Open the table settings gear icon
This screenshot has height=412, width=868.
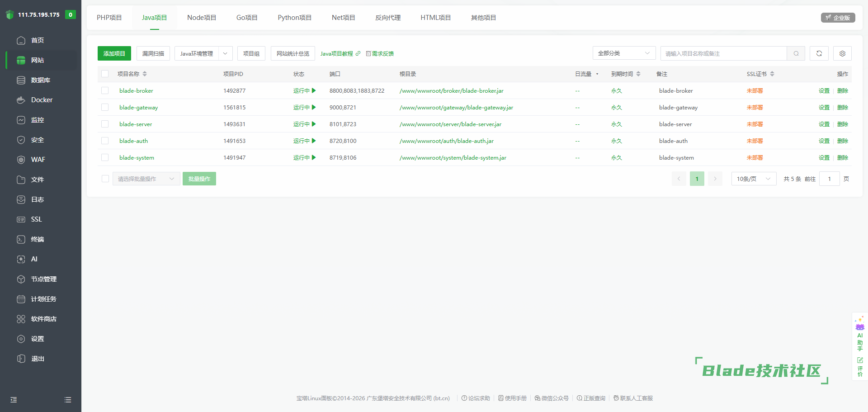tap(842, 53)
